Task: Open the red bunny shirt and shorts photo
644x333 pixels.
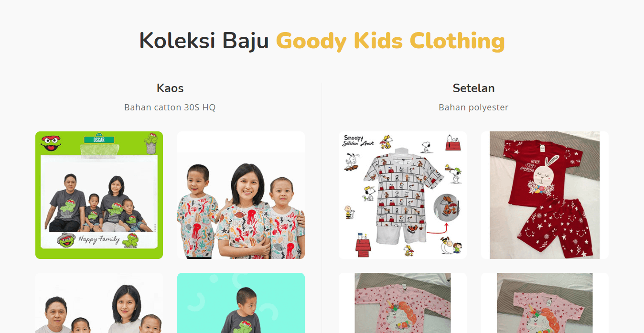Action: (x=545, y=195)
